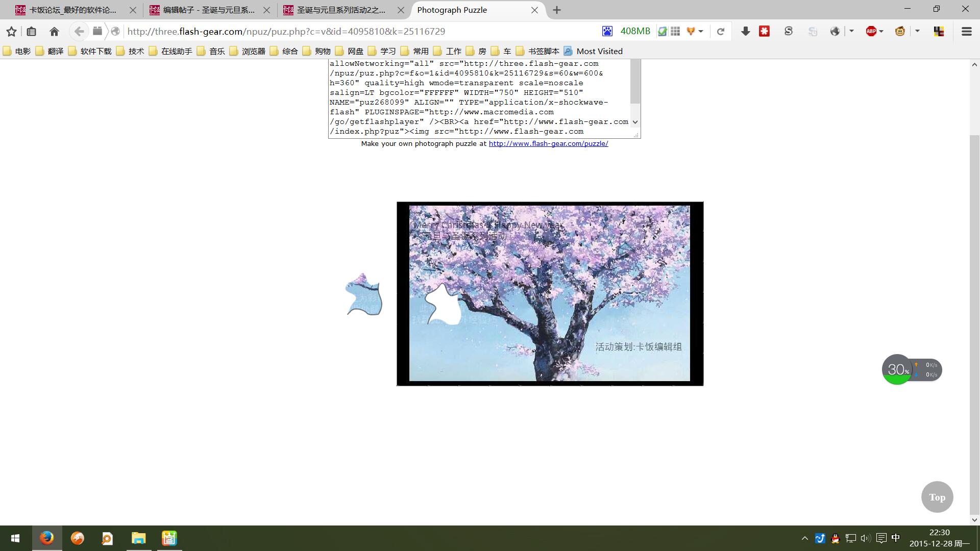Open the dropdown next to the fox icon
Viewport: 980px width, 551px height.
tap(701, 32)
